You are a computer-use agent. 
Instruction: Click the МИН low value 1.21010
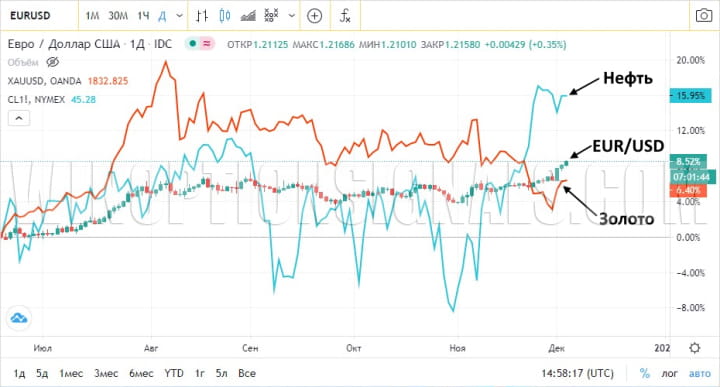pyautogui.click(x=399, y=45)
